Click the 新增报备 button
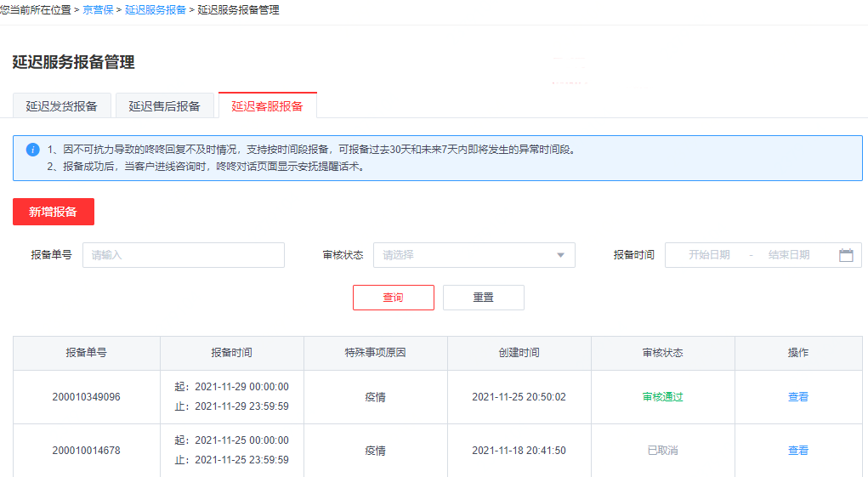Screen dimensions: 868x477 pos(53,212)
